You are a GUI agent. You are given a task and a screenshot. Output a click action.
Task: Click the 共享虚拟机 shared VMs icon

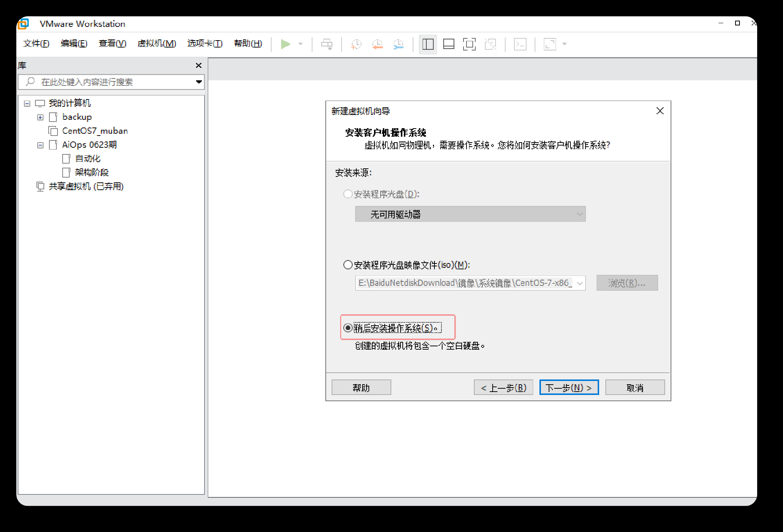pos(40,186)
